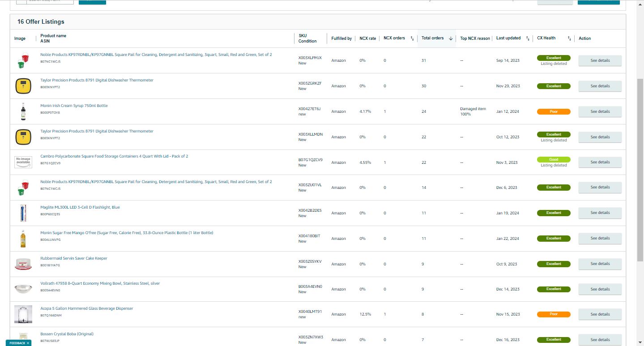The image size is (644, 346).
Task: Click the Acopa beverage dispenser thumbnail
Action: coord(23,314)
